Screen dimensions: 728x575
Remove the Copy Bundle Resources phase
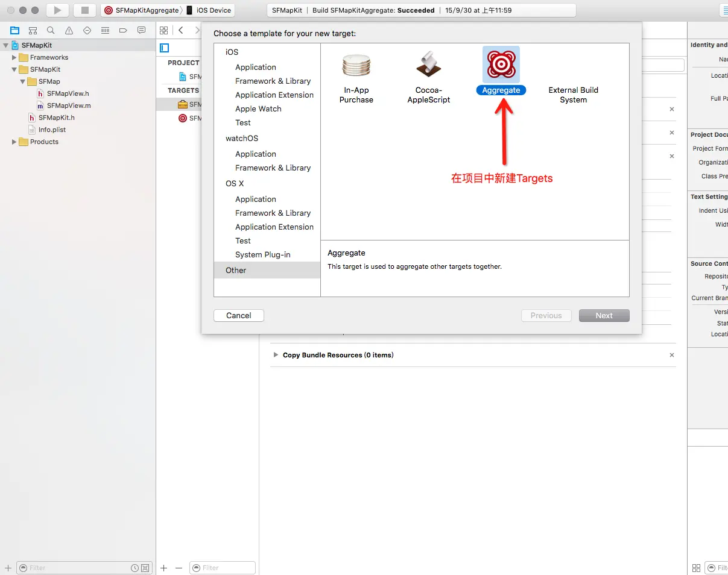(672, 355)
